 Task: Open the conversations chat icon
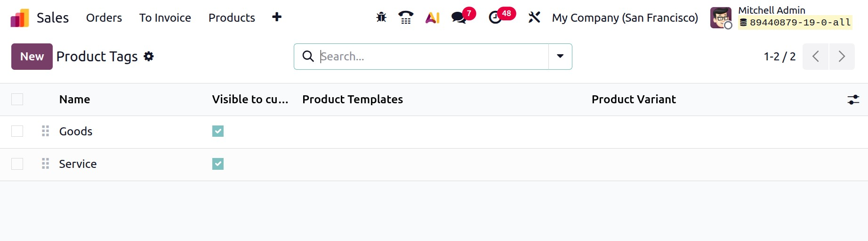coord(458,17)
